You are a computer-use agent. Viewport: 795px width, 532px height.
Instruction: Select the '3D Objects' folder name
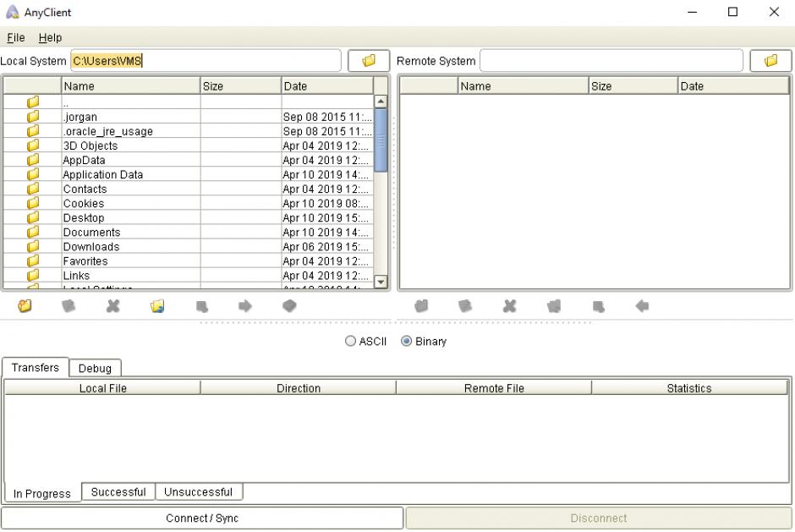tap(90, 145)
